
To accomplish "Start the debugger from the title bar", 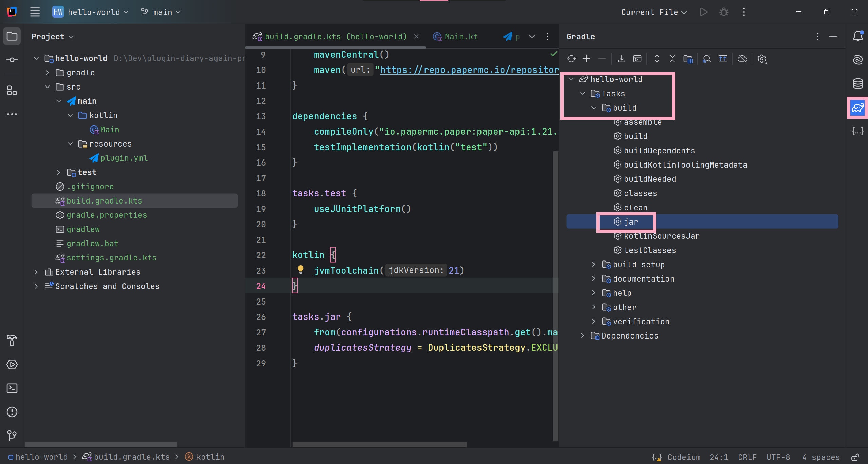I will click(x=723, y=12).
